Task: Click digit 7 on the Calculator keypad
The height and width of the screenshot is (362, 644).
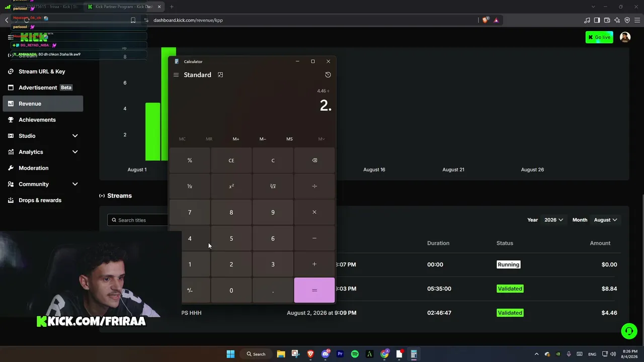Action: point(190,212)
